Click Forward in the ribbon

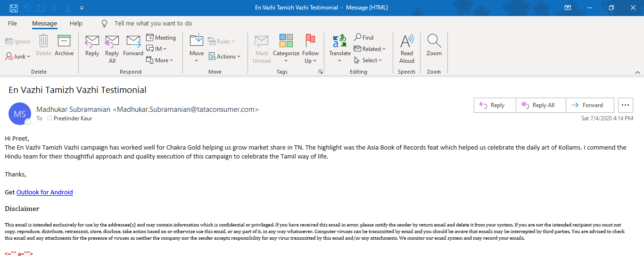click(x=133, y=45)
